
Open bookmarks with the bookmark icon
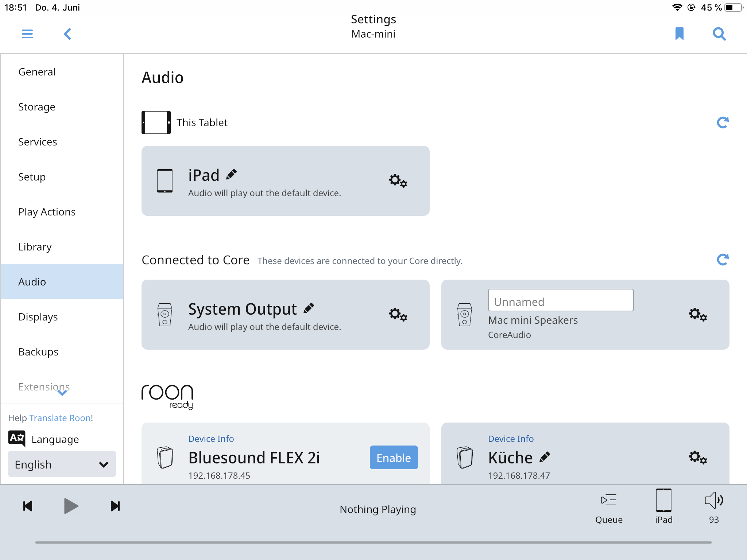coord(679,34)
